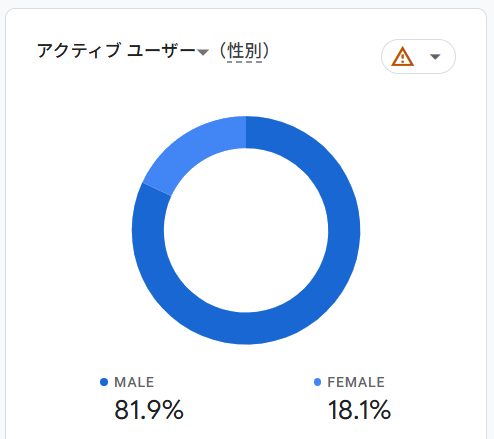494x439 pixels.
Task: Click the diagonal seam between FEMALE and MALE arcs
Action: 157,189
